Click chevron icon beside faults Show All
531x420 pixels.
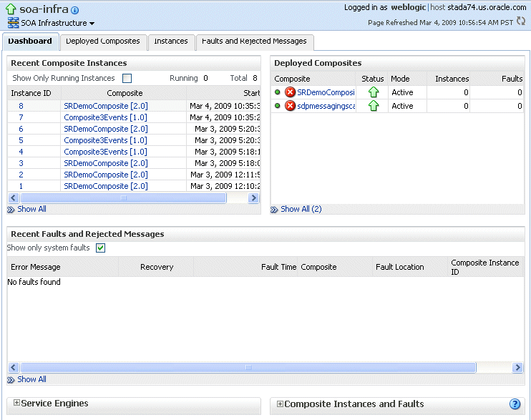click(x=11, y=380)
